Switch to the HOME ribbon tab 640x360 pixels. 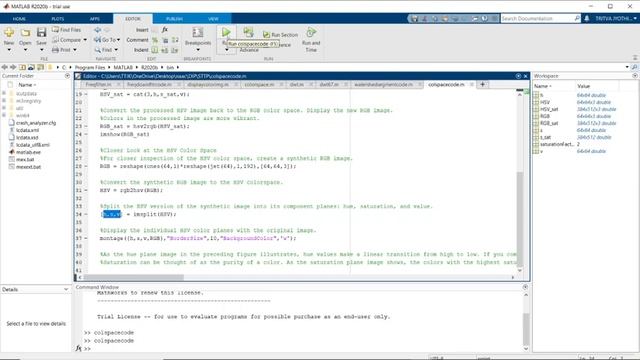[x=19, y=19]
